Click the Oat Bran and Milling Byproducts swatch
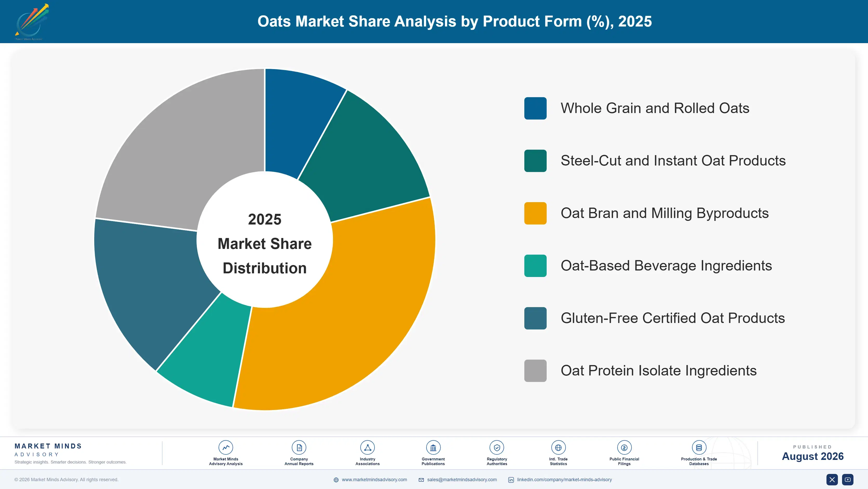The image size is (868, 489). 535,213
